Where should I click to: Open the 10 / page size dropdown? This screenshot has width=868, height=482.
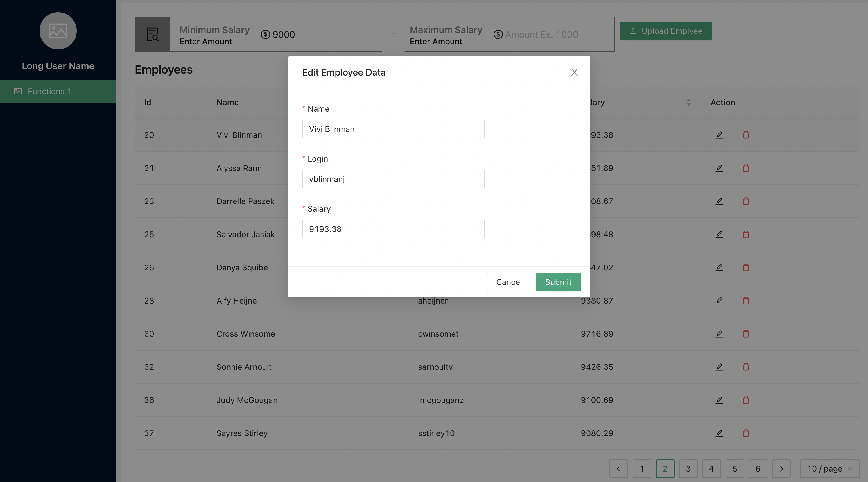[x=829, y=469]
